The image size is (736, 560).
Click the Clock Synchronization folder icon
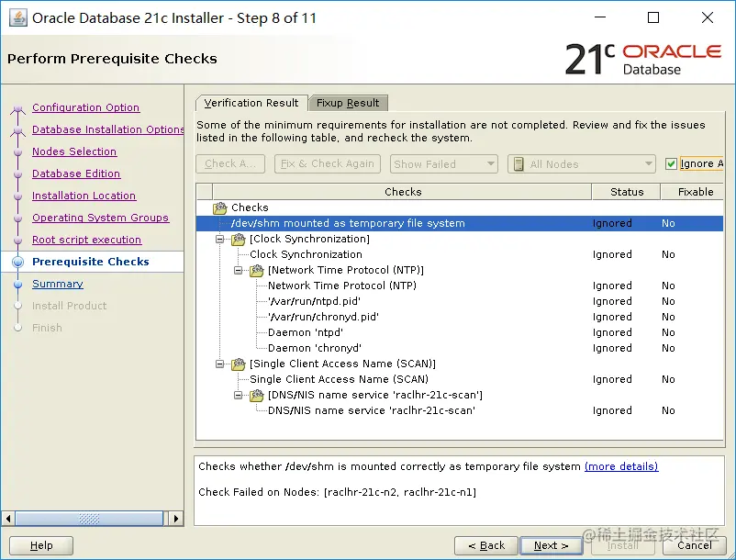[238, 239]
